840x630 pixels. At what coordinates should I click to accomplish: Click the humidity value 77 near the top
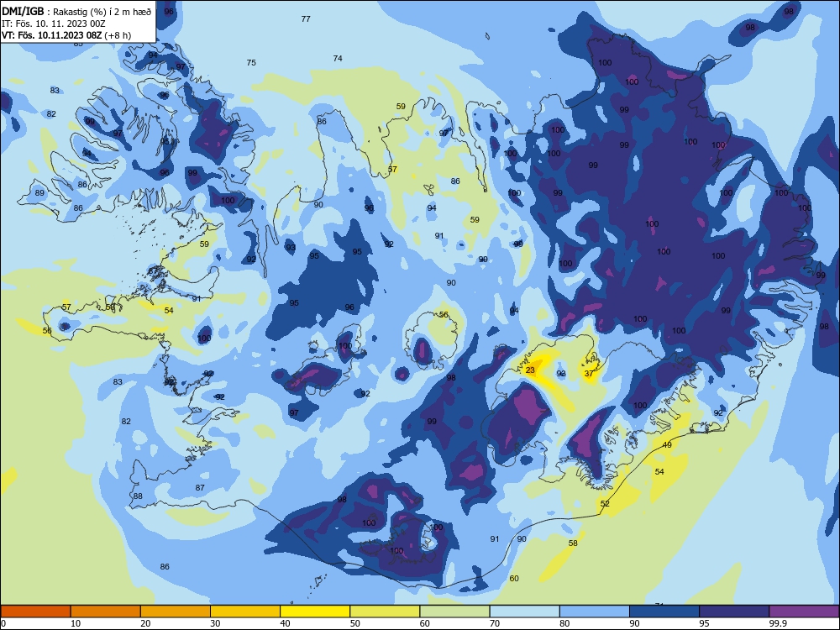point(306,18)
